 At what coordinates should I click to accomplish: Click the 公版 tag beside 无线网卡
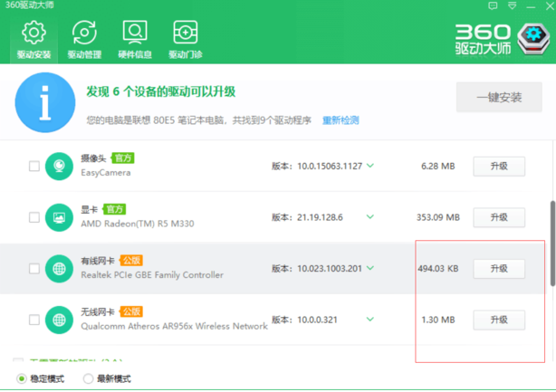131,311
